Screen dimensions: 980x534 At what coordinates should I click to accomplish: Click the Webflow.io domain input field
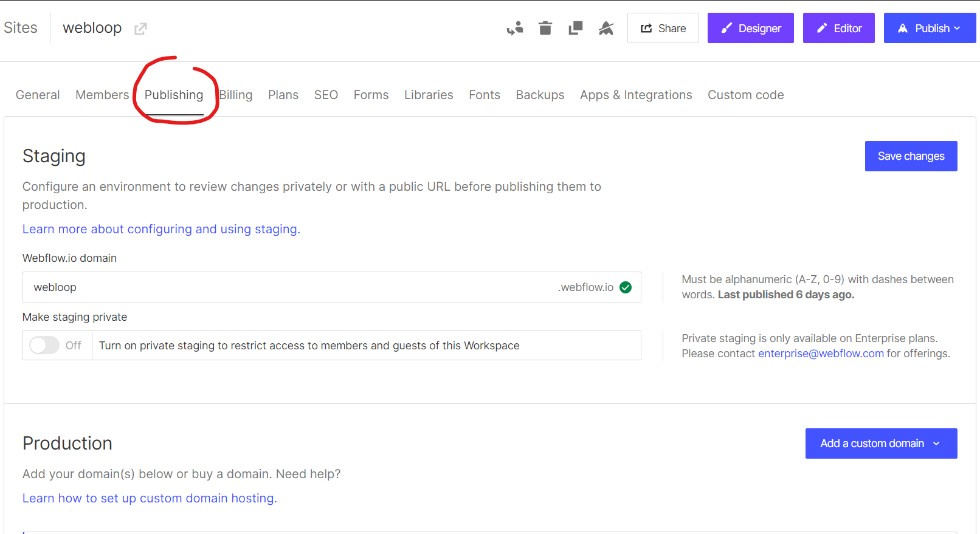[x=332, y=287]
